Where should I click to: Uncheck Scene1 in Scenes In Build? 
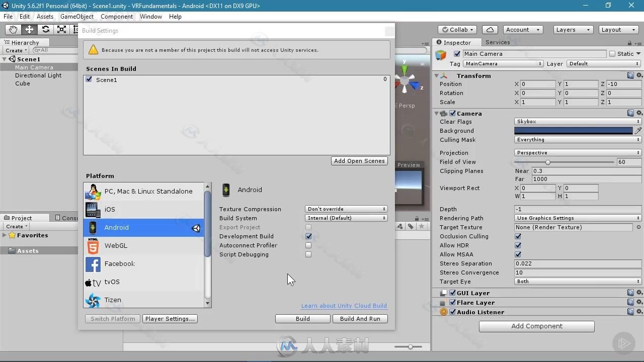(89, 79)
